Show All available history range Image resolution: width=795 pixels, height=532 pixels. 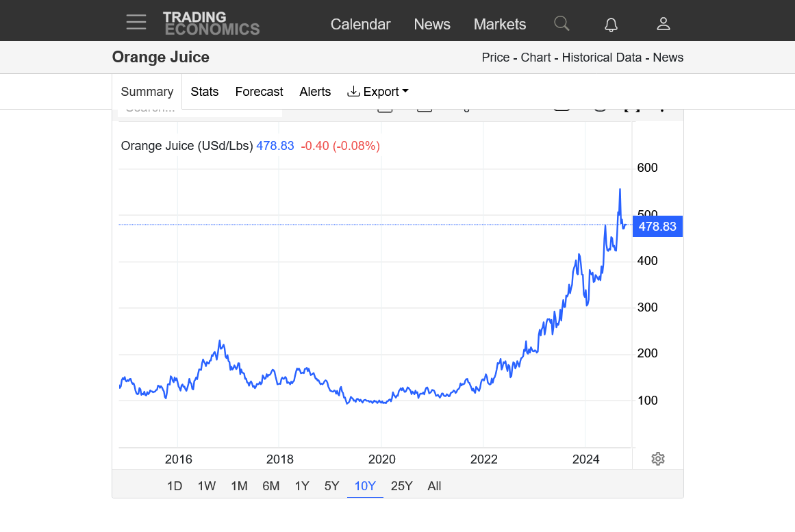(x=434, y=486)
